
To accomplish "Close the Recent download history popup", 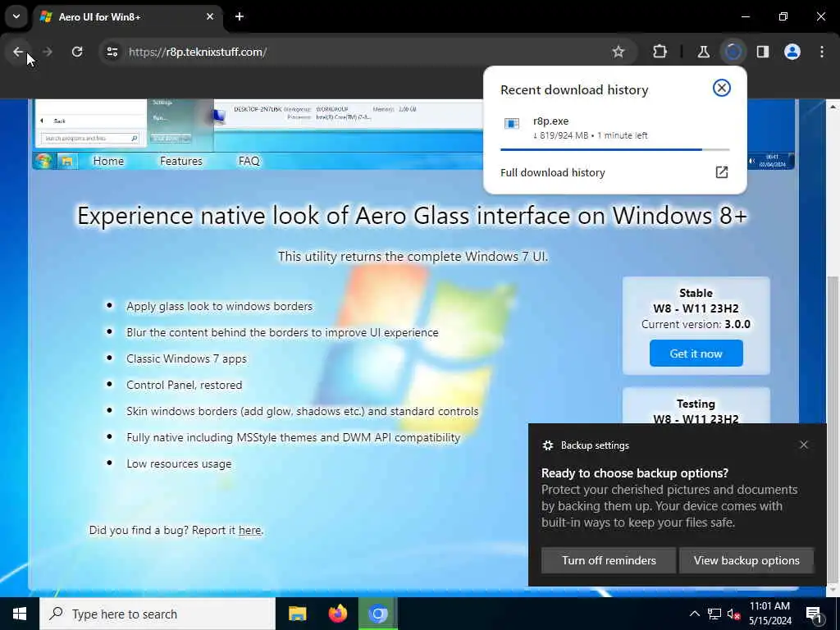I will click(x=722, y=88).
